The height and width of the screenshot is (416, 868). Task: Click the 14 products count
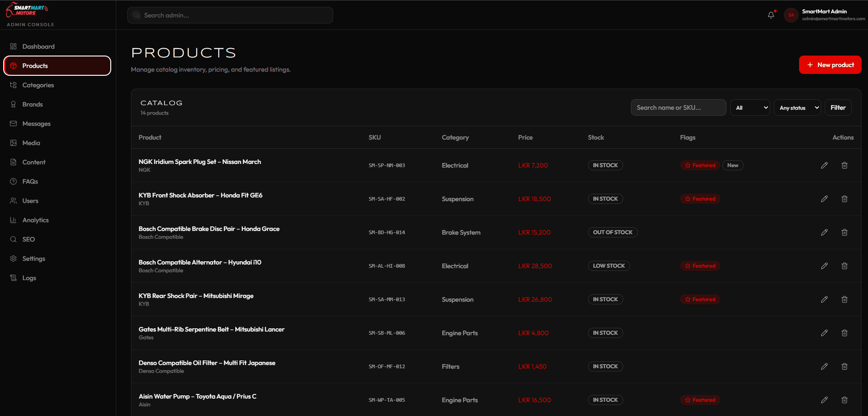click(x=154, y=113)
